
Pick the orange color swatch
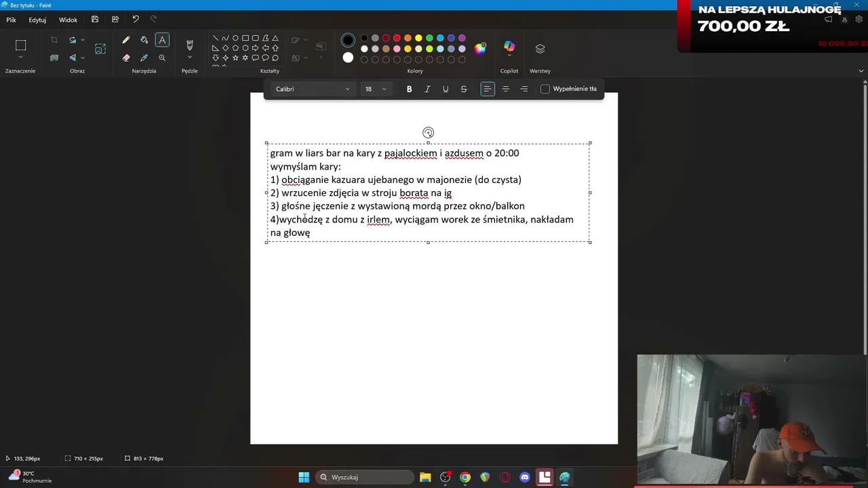point(408,38)
